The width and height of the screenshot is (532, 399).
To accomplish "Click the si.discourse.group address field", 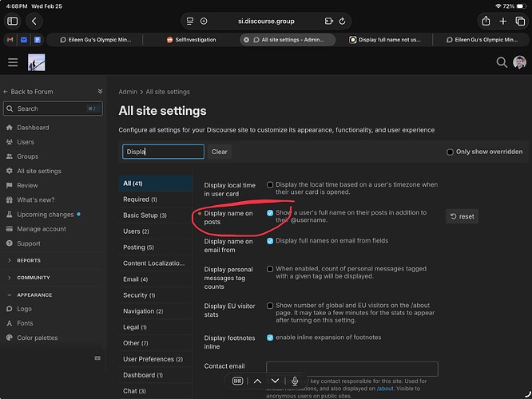I will pos(266,21).
